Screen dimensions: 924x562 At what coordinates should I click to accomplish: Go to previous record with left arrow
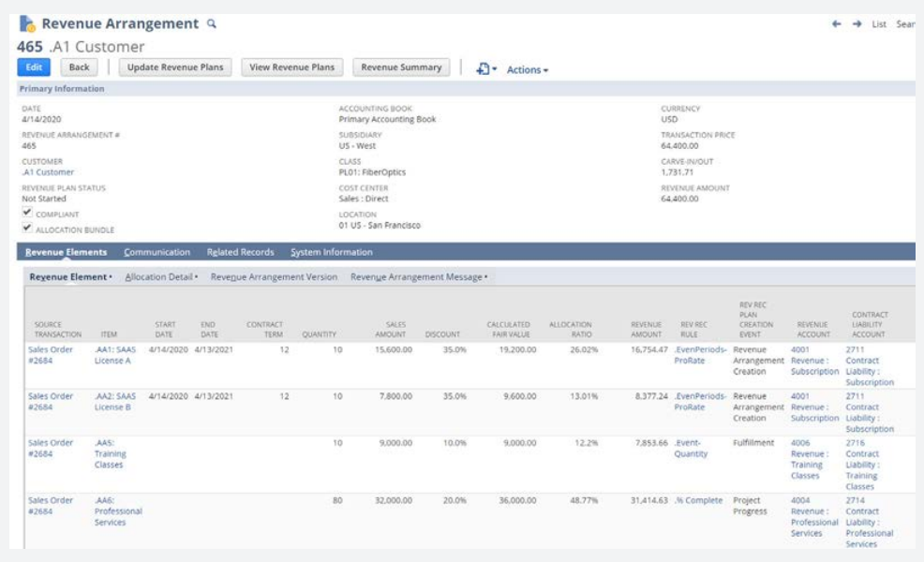pyautogui.click(x=837, y=24)
